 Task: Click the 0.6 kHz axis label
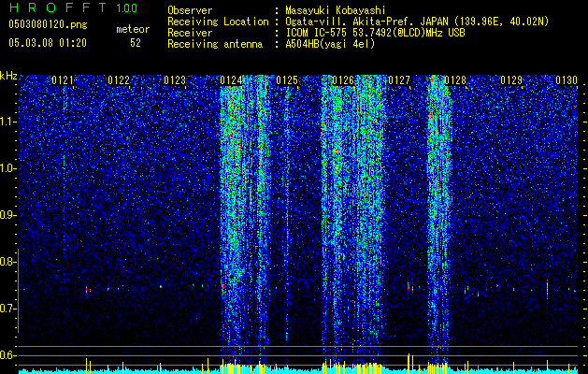[x=8, y=355]
